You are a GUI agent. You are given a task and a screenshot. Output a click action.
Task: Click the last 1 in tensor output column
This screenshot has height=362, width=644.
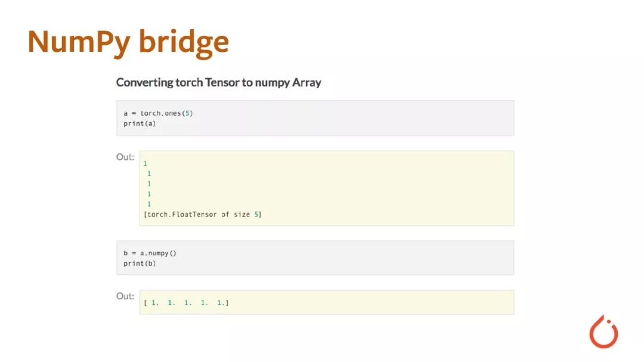pyautogui.click(x=149, y=204)
